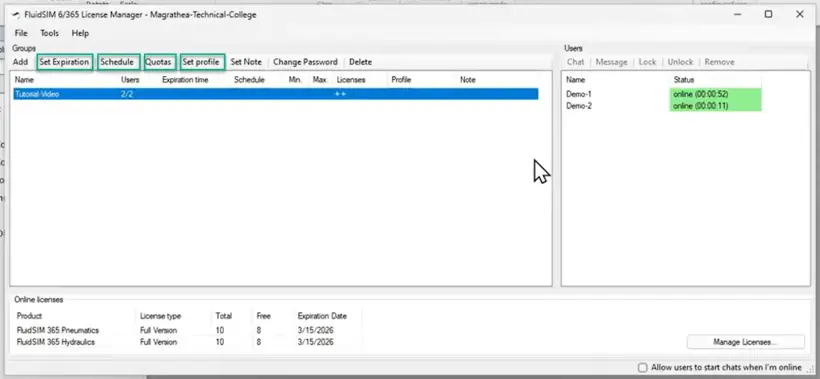The image size is (820, 379).
Task: Click Set Note in Groups toolbar
Action: [x=246, y=62]
